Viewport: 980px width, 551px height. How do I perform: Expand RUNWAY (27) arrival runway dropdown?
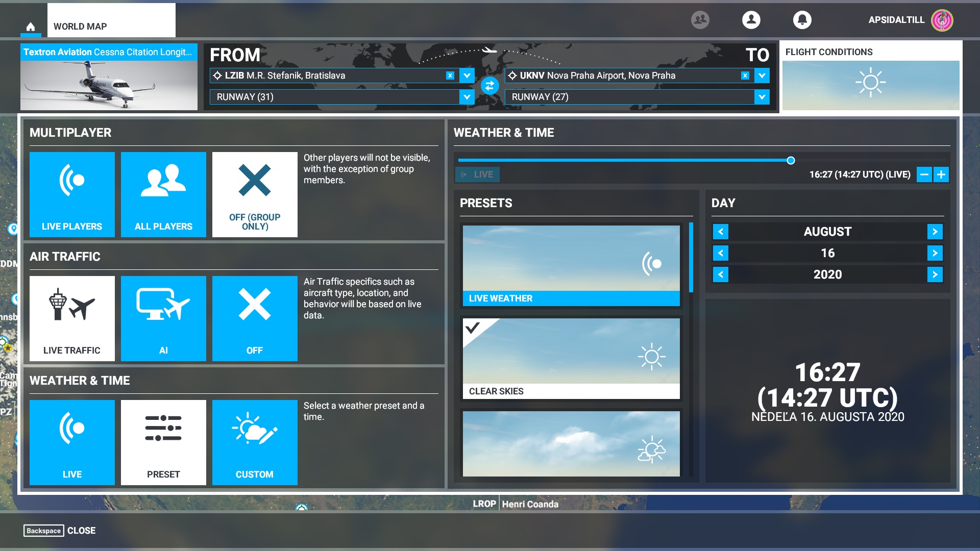click(763, 97)
